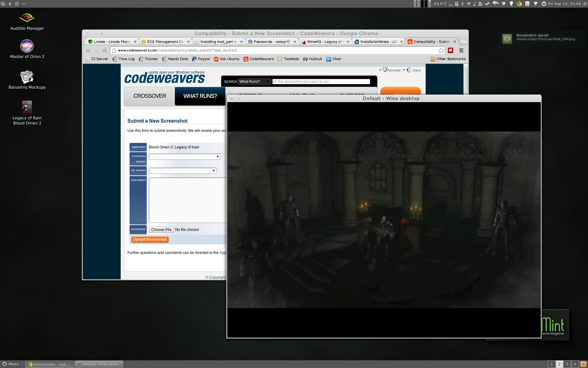Click power icon in top panel
The image size is (588, 368).
[585, 4]
